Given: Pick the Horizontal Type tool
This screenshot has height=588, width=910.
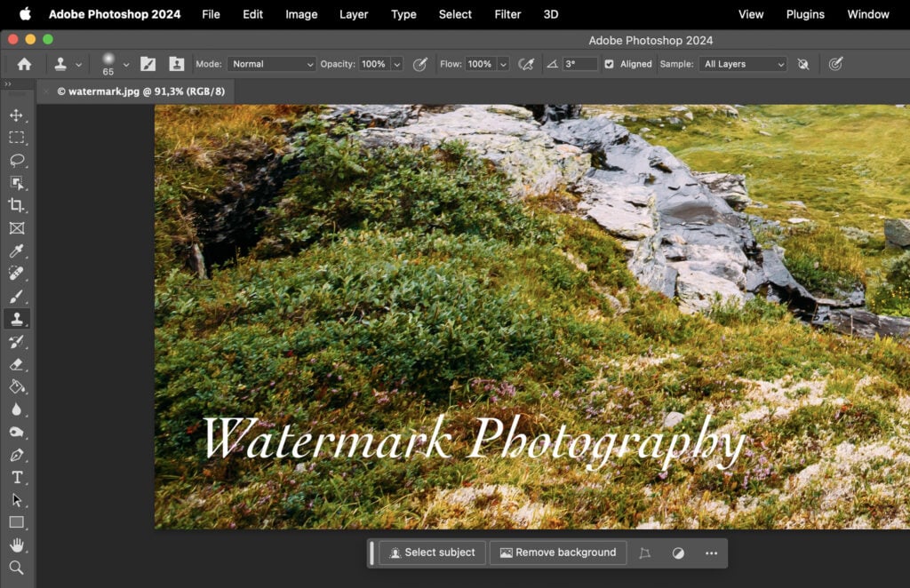Looking at the screenshot, I should coord(18,477).
